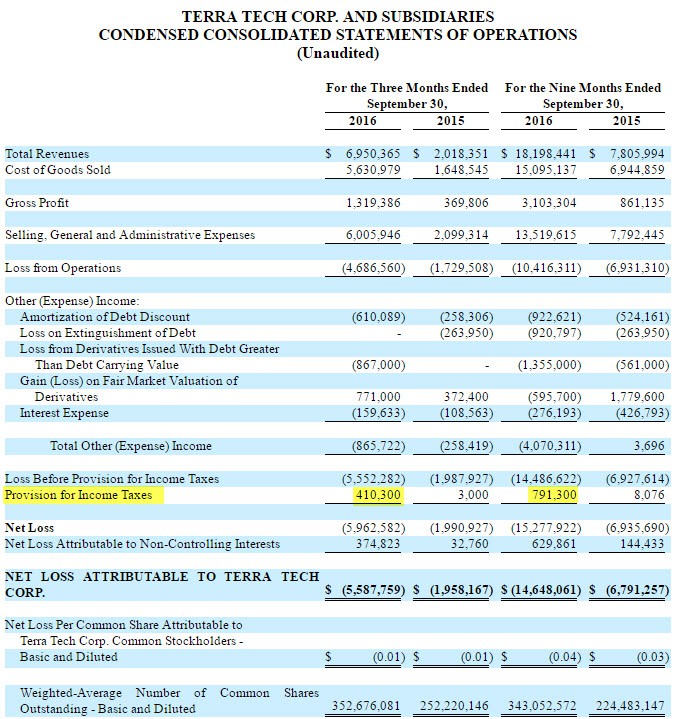The height and width of the screenshot is (719, 676).
Task: Click the Amortization of Debt Discount label
Action: point(103,317)
